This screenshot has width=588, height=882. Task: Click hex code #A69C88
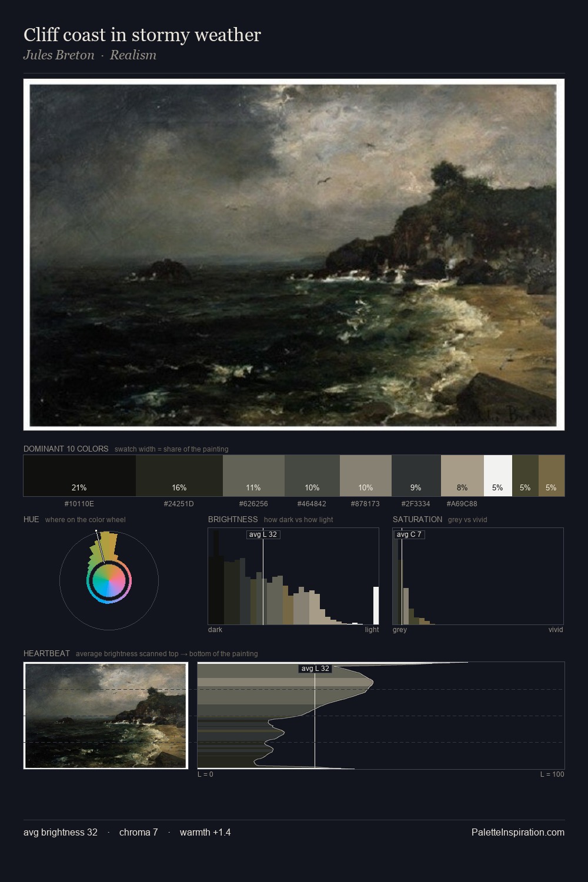coord(462,504)
